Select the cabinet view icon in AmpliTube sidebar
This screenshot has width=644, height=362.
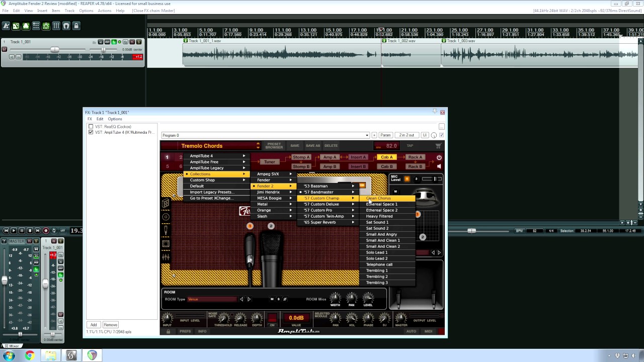(166, 204)
